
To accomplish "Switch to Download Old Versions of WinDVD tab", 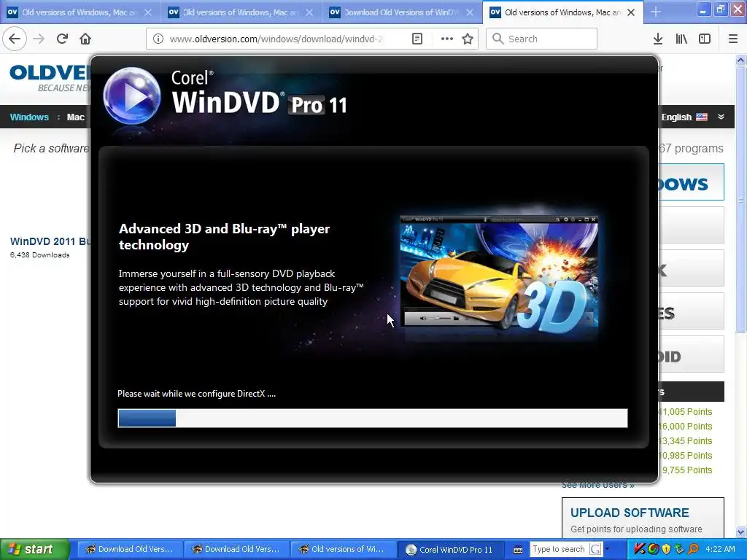I will pos(402,12).
